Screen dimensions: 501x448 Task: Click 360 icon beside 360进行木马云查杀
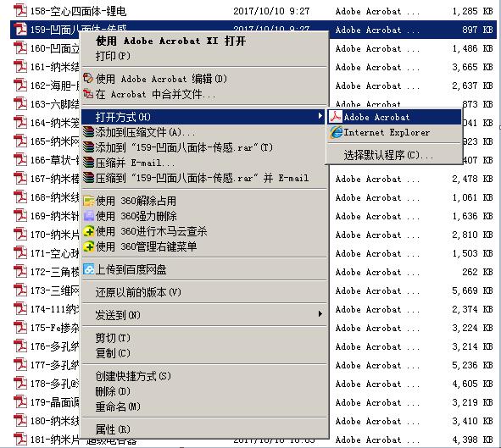88,231
